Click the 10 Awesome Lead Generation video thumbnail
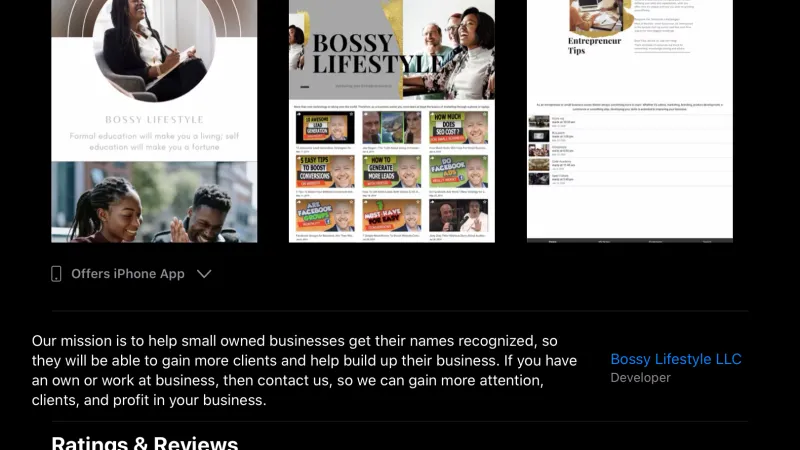 point(325,128)
